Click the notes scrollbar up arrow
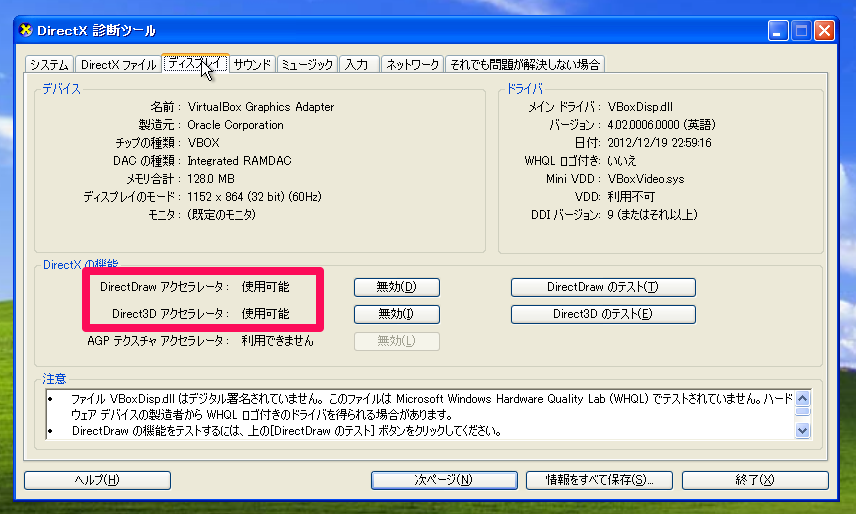 point(802,399)
